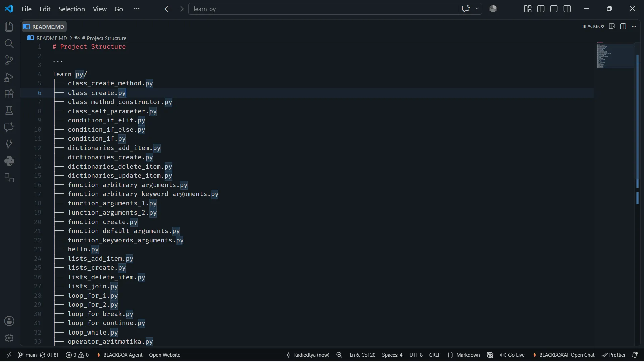Viewport: 644px width, 362px height.
Task: Toggle the secondary side bar
Action: (x=567, y=9)
